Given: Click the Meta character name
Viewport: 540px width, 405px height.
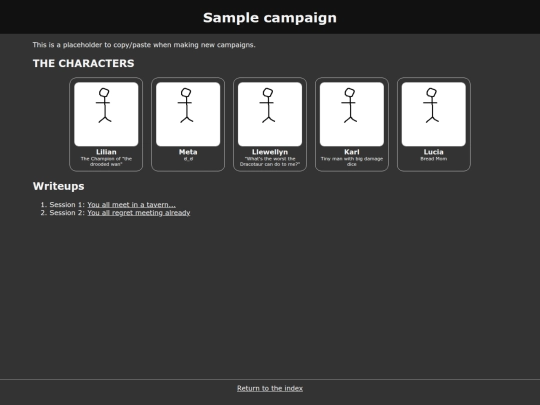Looking at the screenshot, I should click(188, 152).
